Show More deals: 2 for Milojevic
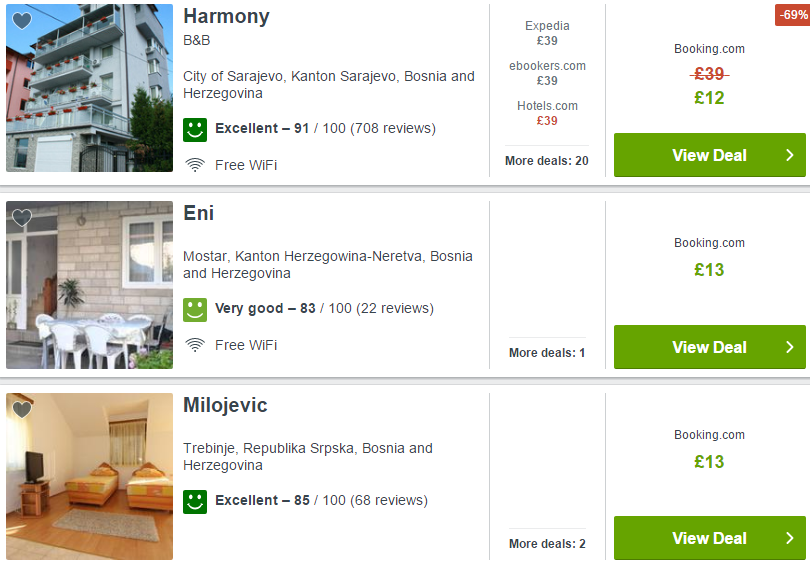The image size is (810, 562). [x=546, y=544]
